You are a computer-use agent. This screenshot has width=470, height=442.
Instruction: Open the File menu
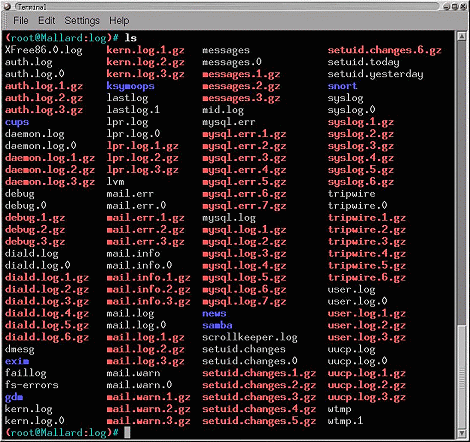pyautogui.click(x=21, y=21)
